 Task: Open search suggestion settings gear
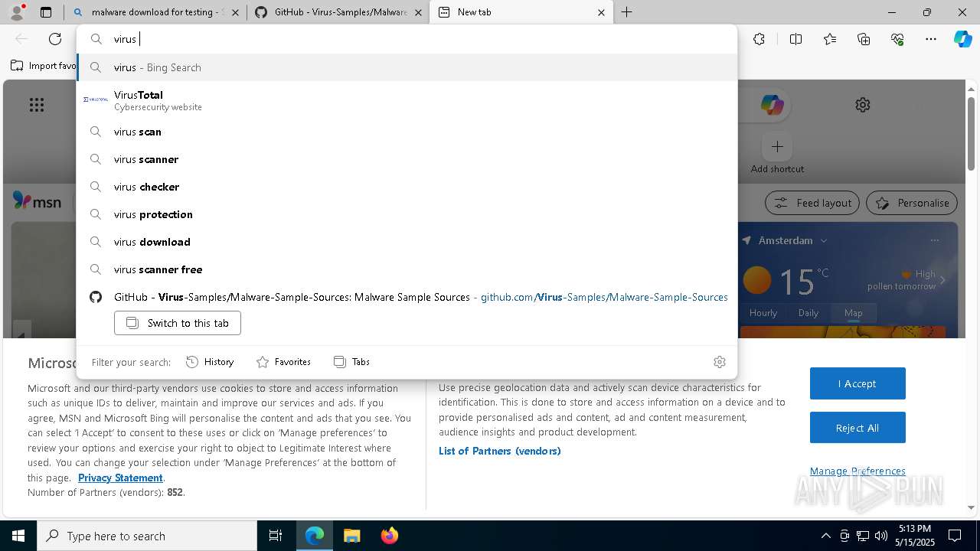coord(719,362)
